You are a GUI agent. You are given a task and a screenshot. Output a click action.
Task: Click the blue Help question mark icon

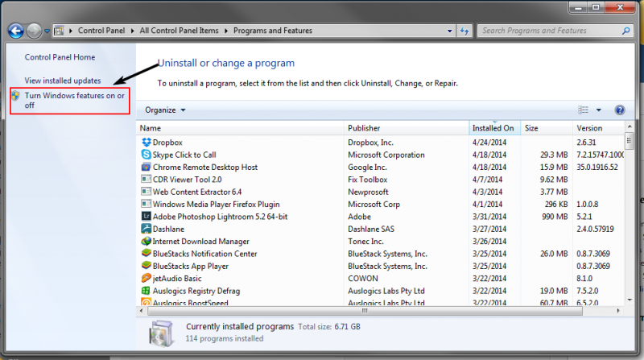coord(620,110)
